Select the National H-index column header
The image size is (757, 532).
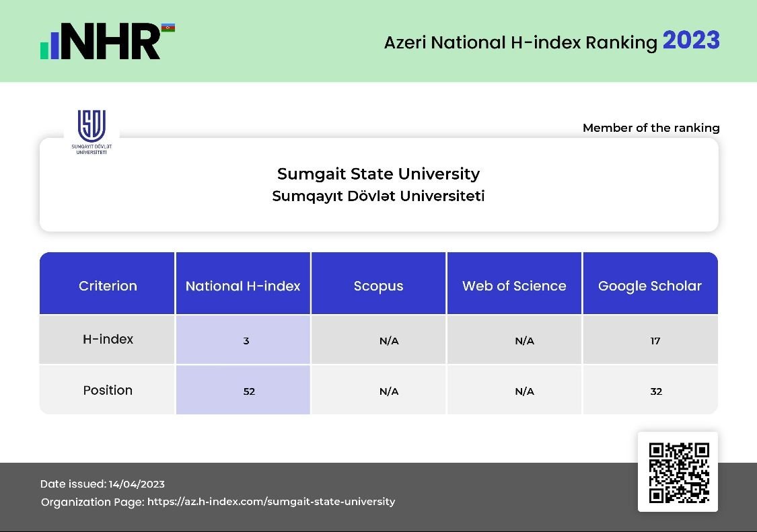click(243, 286)
